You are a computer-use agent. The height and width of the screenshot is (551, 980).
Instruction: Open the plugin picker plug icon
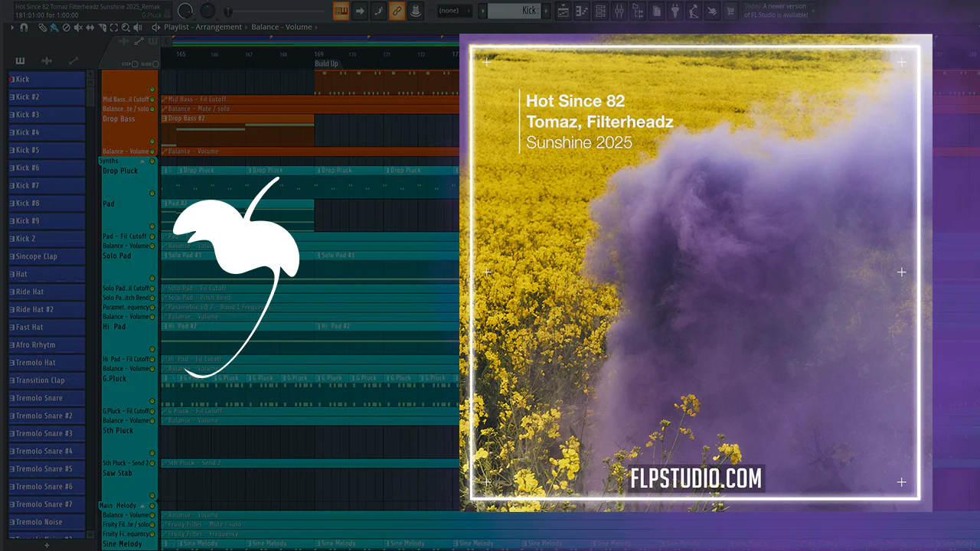[675, 11]
